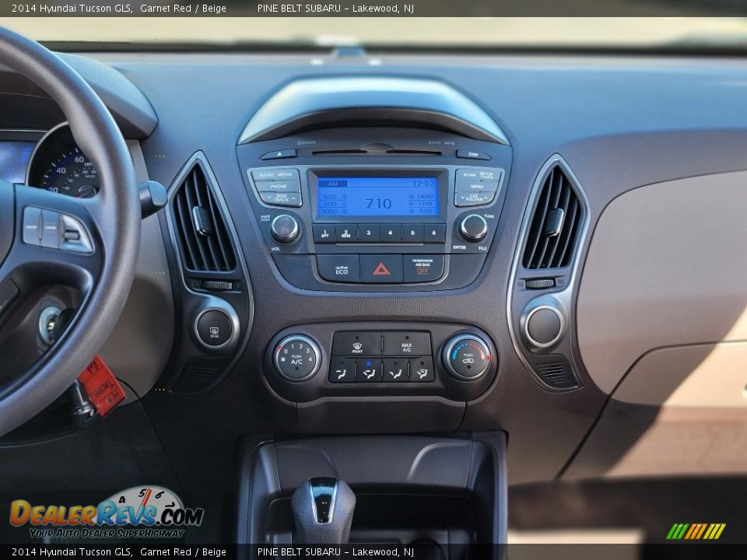
Task: Select preset 2 RDM button
Action: pos(346,233)
